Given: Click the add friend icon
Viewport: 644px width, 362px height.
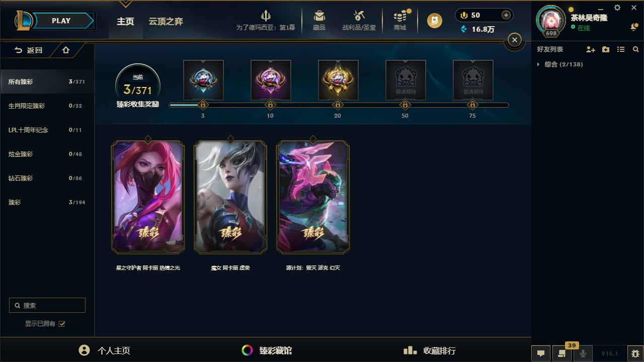Looking at the screenshot, I should tap(591, 49).
